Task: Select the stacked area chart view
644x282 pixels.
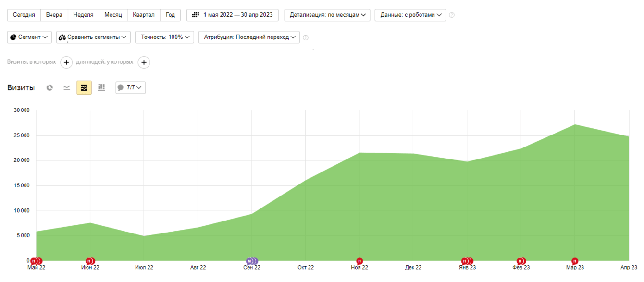Action: pyautogui.click(x=84, y=87)
